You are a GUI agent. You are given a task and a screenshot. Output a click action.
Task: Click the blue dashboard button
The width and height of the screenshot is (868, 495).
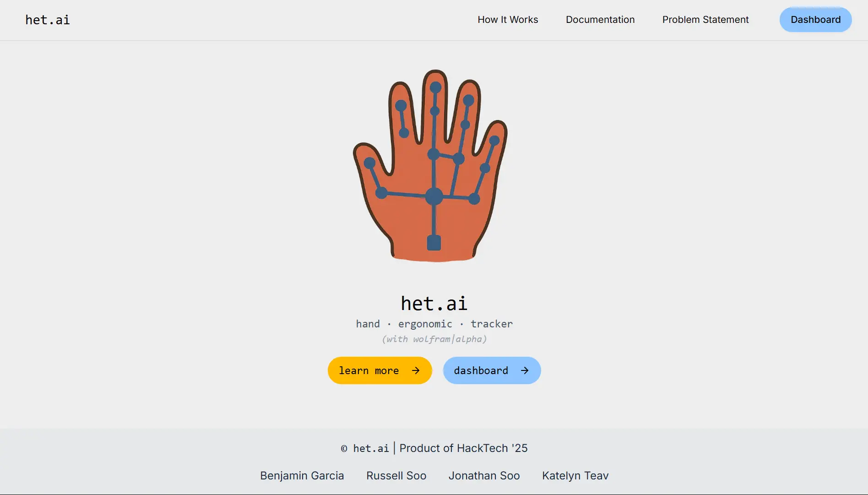pos(492,370)
